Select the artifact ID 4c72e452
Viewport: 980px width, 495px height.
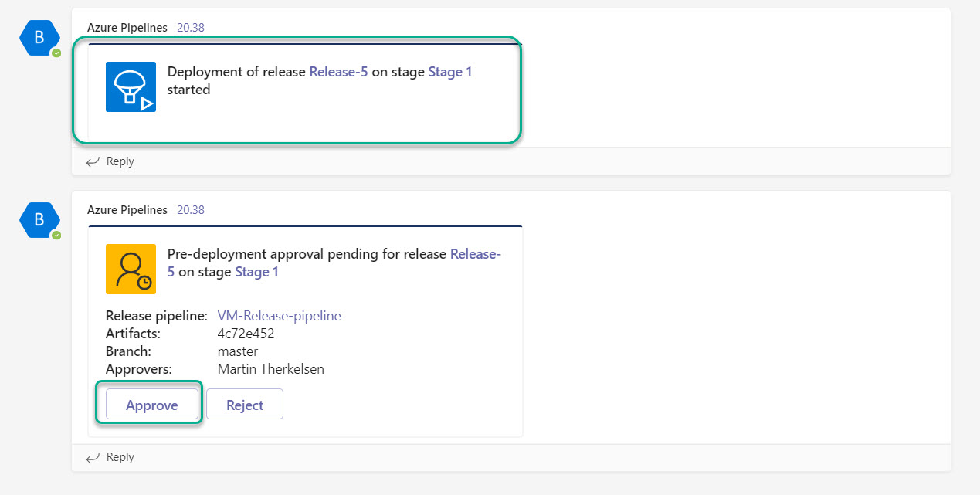pos(246,334)
